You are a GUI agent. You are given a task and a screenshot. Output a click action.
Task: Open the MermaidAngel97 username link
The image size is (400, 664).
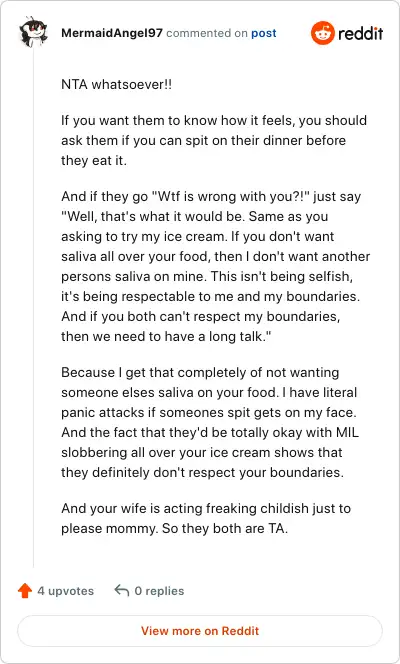tap(112, 33)
